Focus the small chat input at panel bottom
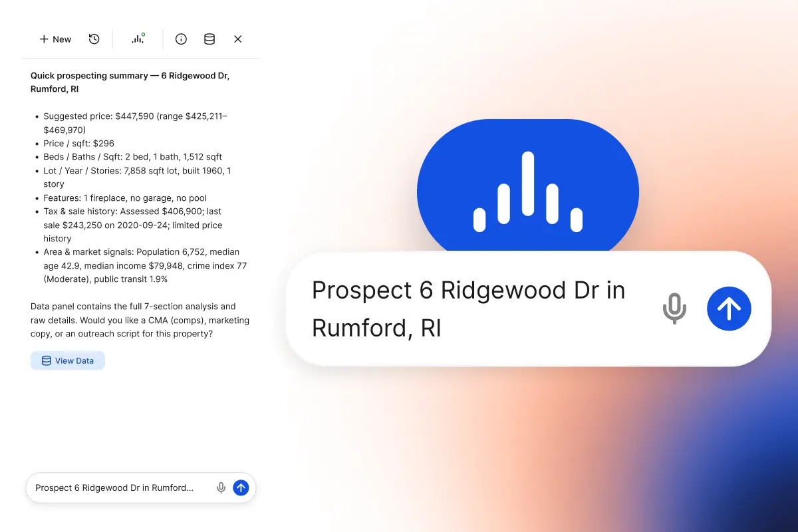Screen dimensions: 798x532 (x=120, y=488)
